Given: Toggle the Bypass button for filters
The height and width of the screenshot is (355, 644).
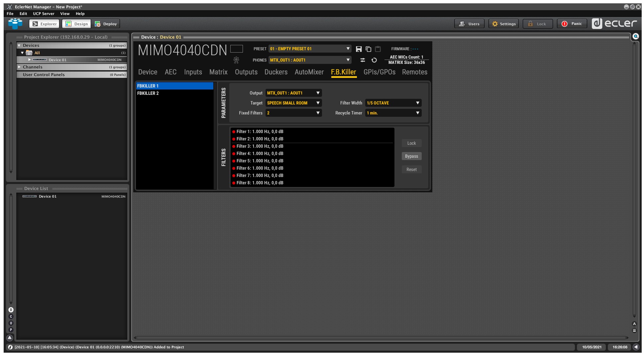Looking at the screenshot, I should point(411,156).
